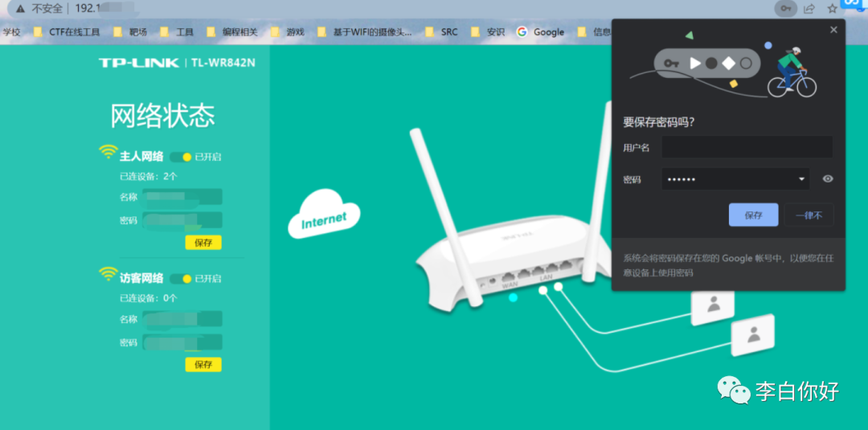The image size is (868, 430).
Task: Click the guest network name (名称) field
Action: click(182, 319)
